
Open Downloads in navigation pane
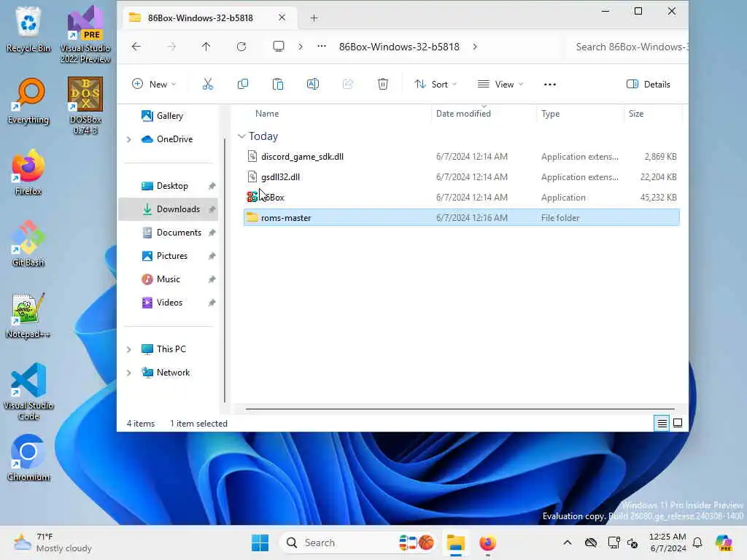coord(168,209)
